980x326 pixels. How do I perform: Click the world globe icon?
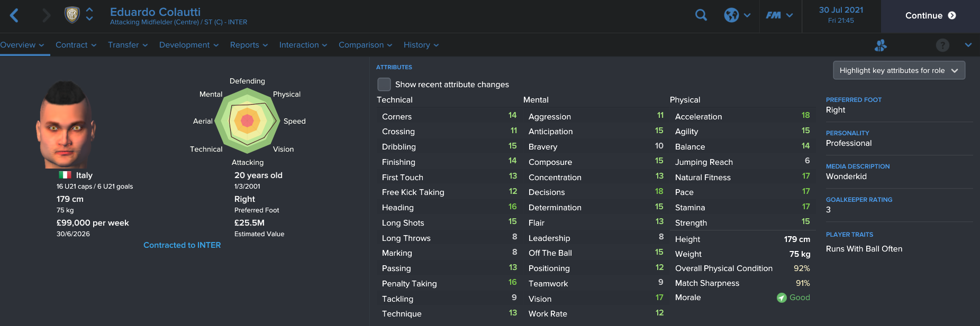(731, 15)
